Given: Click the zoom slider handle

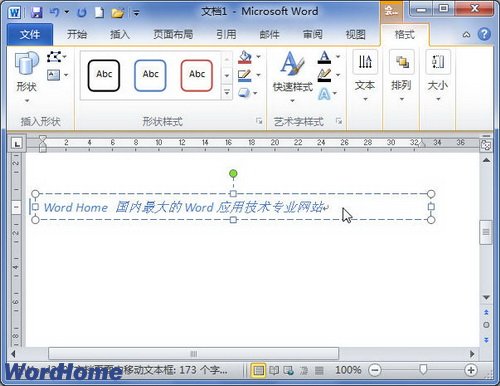Looking at the screenshot, I should click(423, 369).
